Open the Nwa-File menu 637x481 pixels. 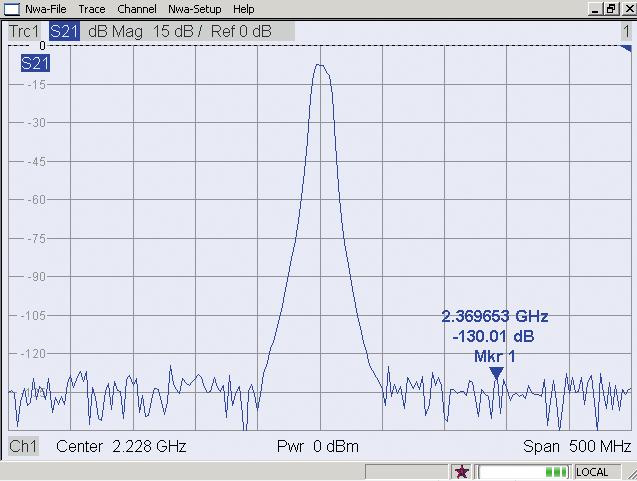45,9
